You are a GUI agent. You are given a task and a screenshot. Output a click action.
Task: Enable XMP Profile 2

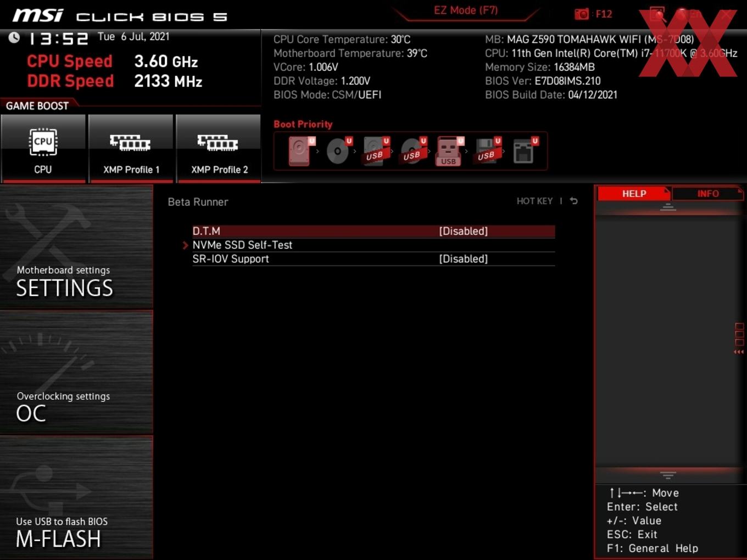219,148
